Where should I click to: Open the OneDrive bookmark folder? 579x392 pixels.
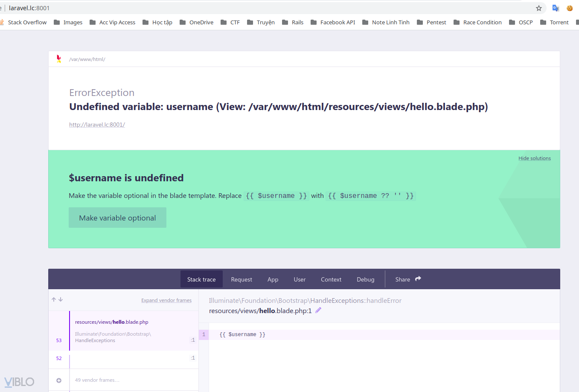click(197, 22)
